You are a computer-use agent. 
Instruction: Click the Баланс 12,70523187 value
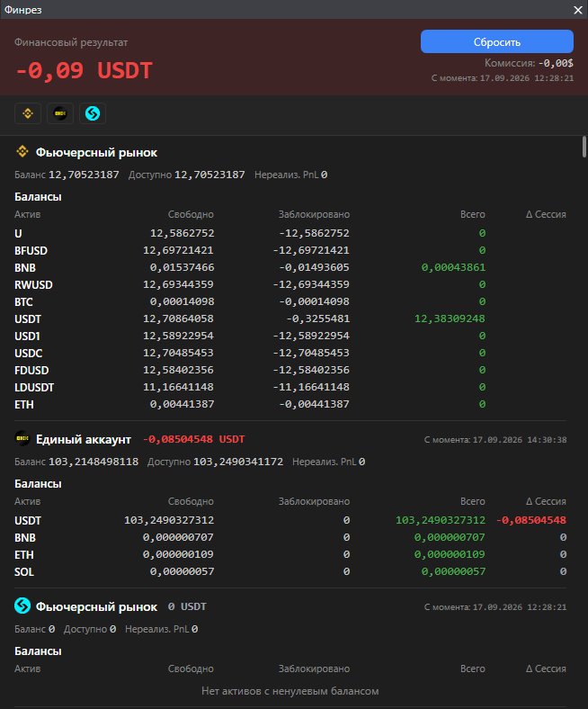(84, 175)
